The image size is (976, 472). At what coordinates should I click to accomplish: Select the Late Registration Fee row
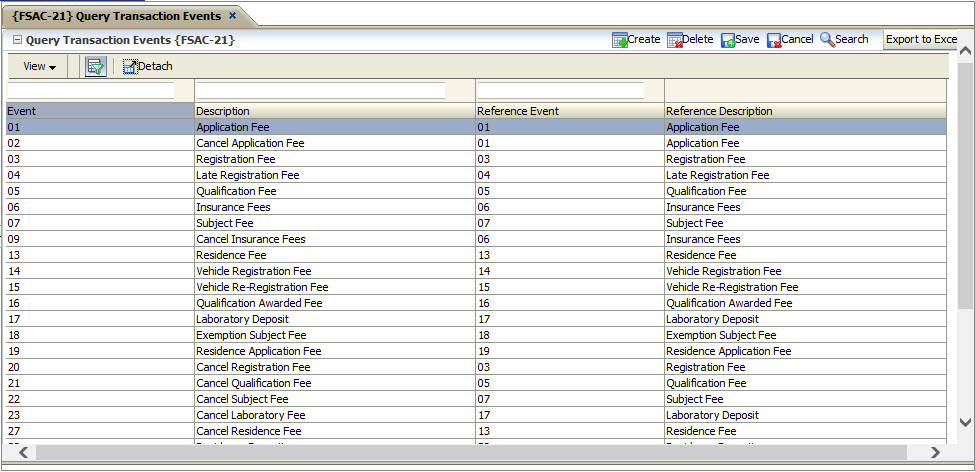(247, 175)
